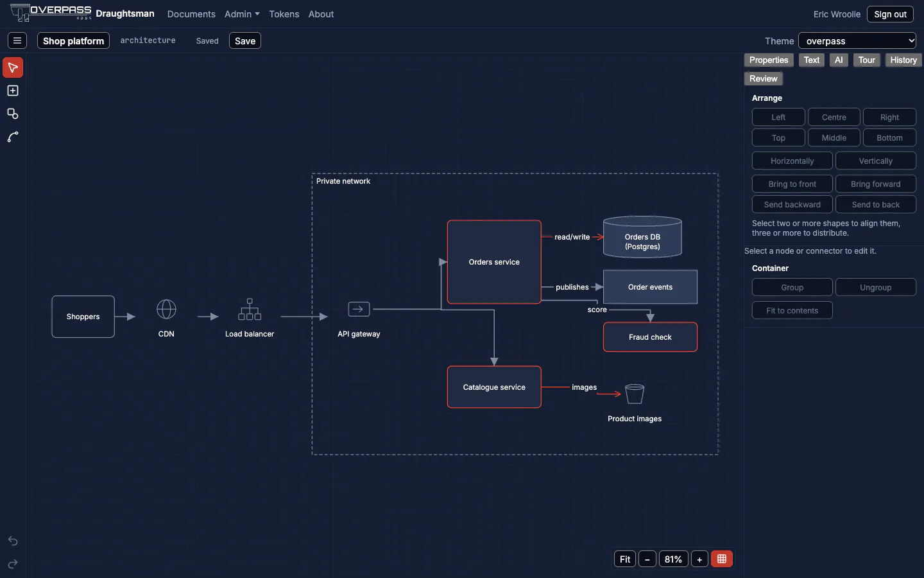924x578 pixels.
Task: Zoom in with the plus button
Action: tap(699, 559)
